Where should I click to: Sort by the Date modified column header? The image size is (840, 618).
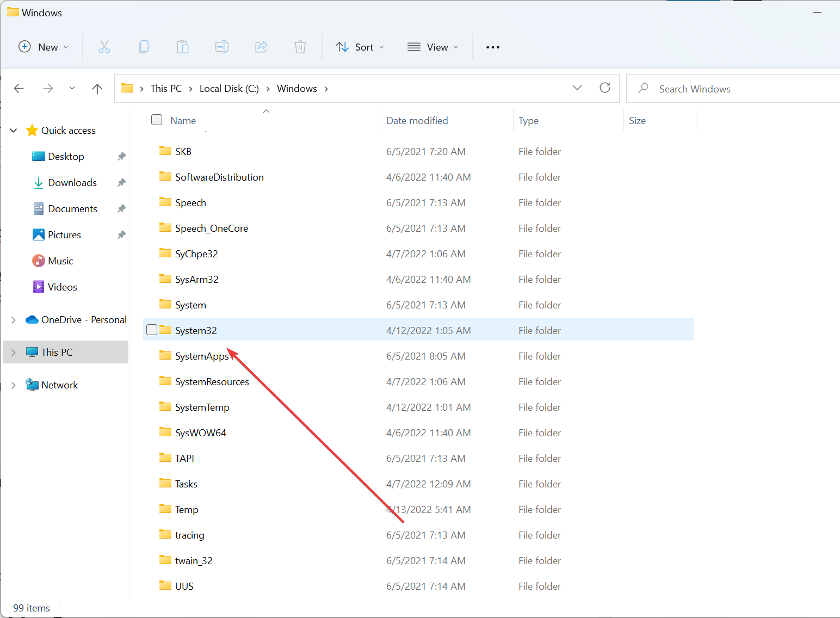click(417, 121)
